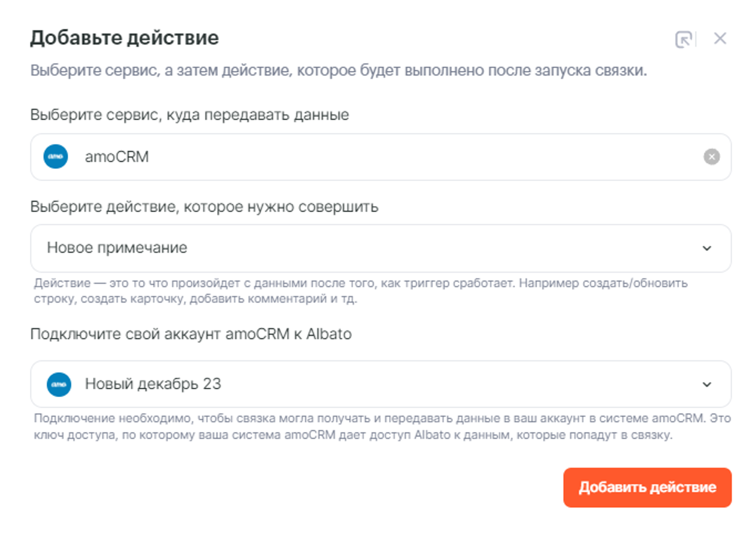Click the amoCRM logo in service field
Viewport: 756px width, 536px height.
(x=56, y=157)
